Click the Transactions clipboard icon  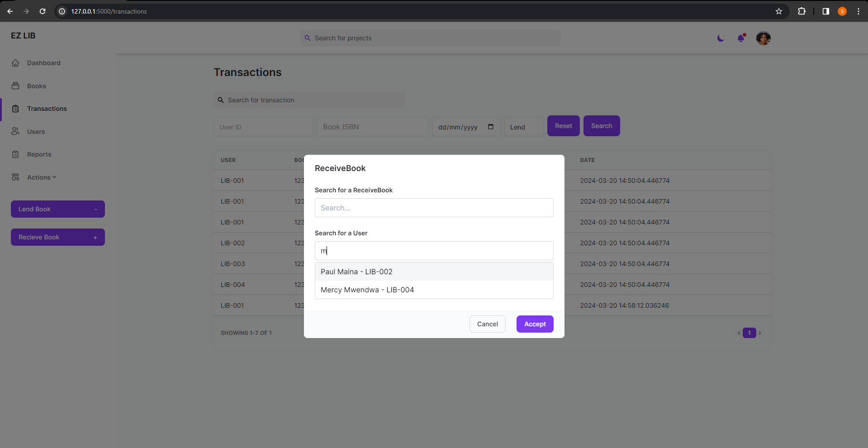pyautogui.click(x=15, y=109)
